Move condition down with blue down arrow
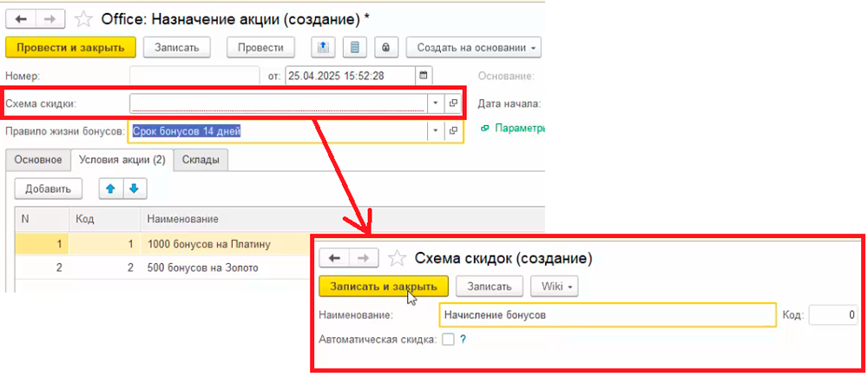 coord(135,188)
